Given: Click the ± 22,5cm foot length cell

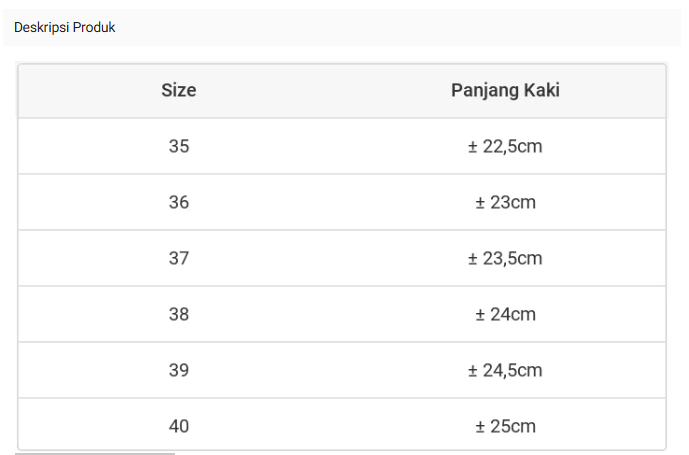Looking at the screenshot, I should coord(505,147).
